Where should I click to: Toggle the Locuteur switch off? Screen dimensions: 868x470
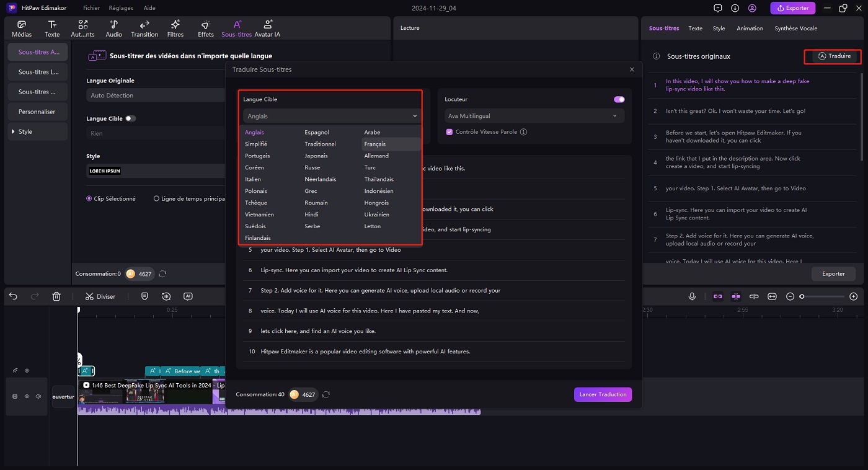pos(619,99)
